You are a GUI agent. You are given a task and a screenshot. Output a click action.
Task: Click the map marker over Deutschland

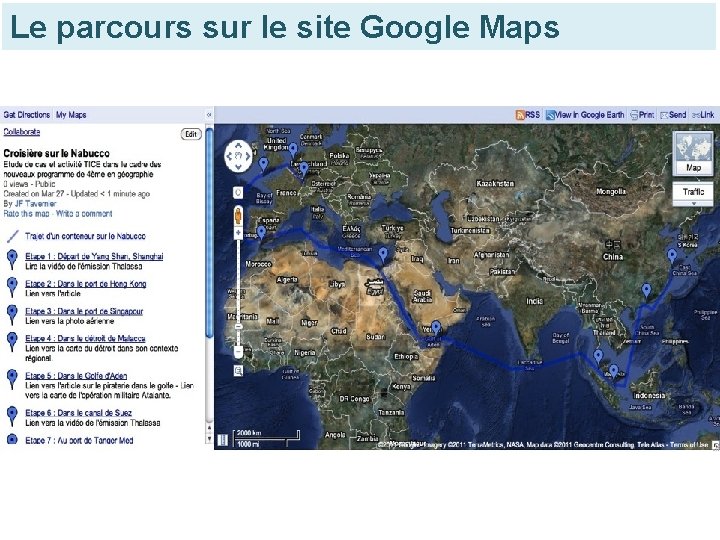[304, 169]
